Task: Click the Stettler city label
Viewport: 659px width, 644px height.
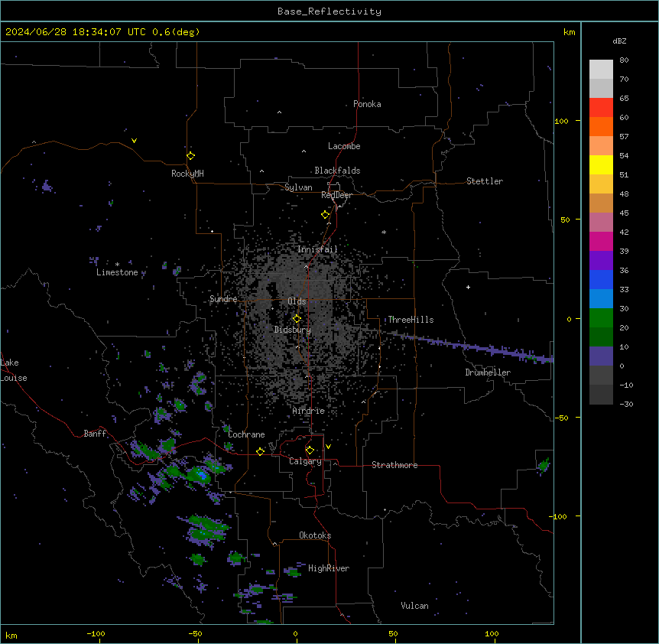Action: pyautogui.click(x=485, y=181)
